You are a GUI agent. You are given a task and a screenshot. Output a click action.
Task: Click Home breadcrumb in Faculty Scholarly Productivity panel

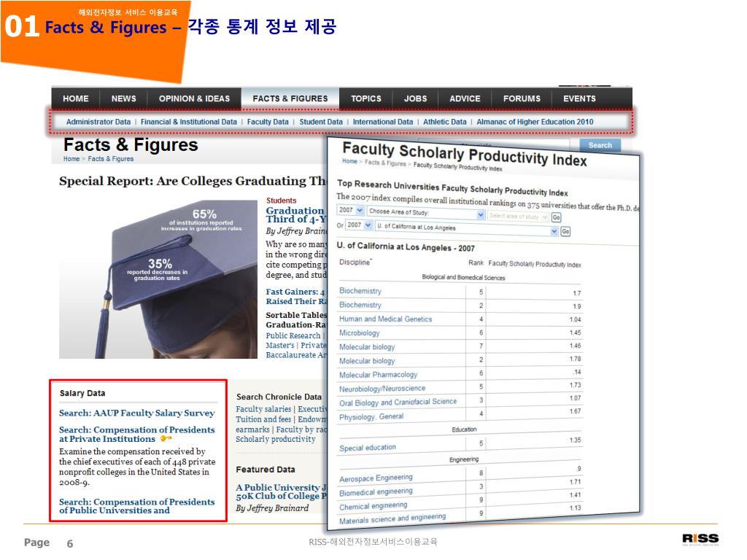(x=349, y=161)
